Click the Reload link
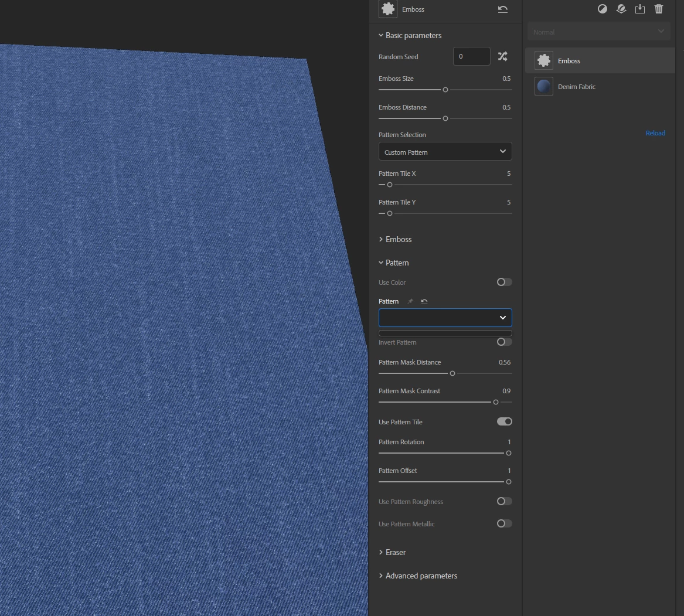The height and width of the screenshot is (616, 684). pyautogui.click(x=655, y=133)
